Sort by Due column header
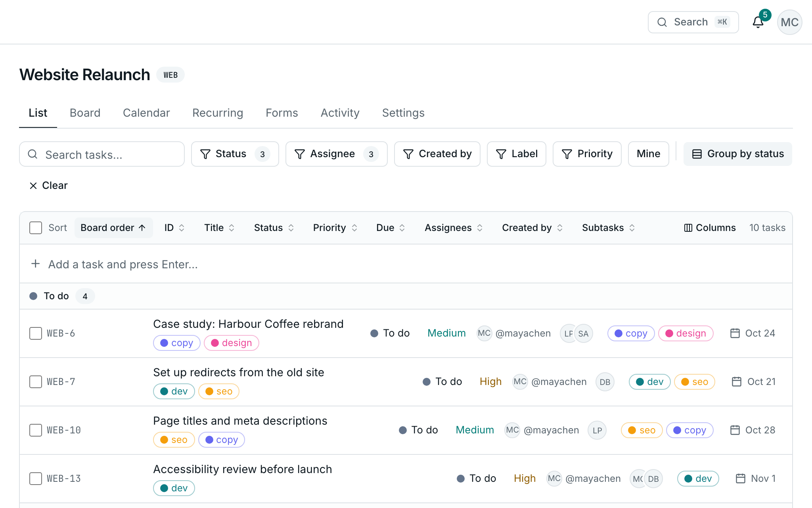Viewport: 812px width, 508px height. coord(391,228)
